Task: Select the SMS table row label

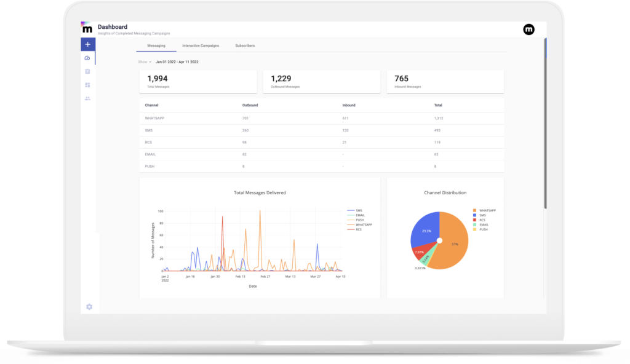Action: click(149, 130)
